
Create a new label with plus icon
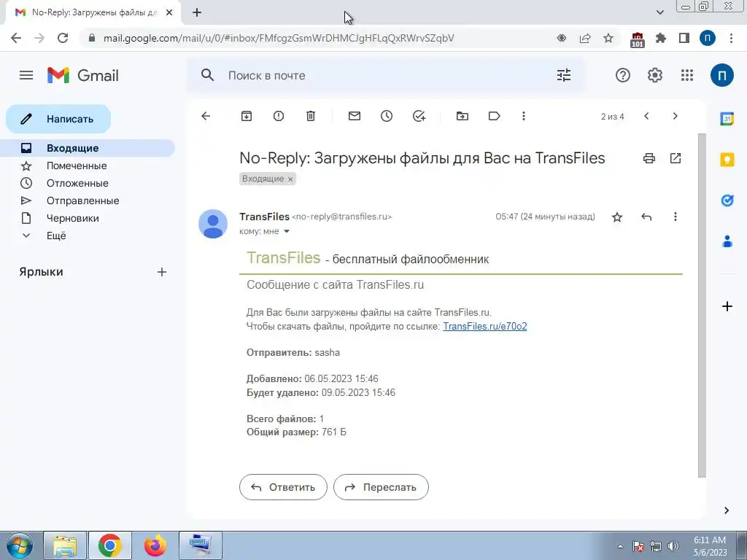point(162,272)
